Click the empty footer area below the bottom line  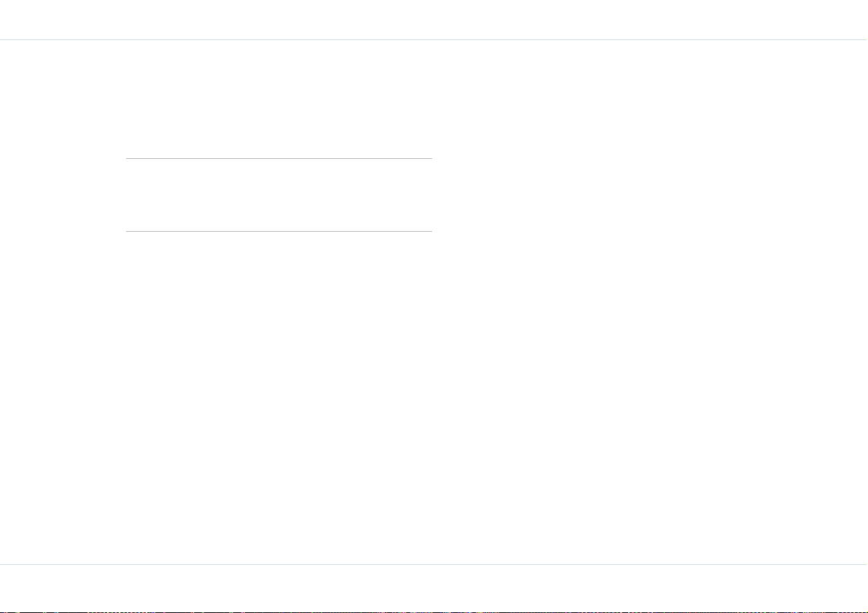434,587
